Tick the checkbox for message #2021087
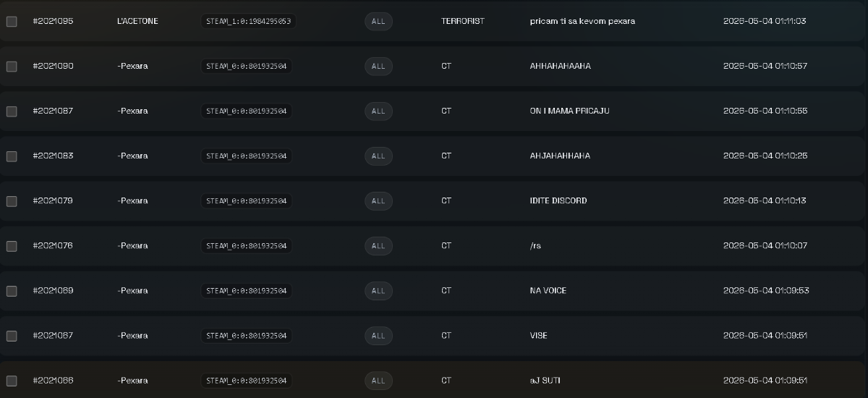 tap(12, 111)
